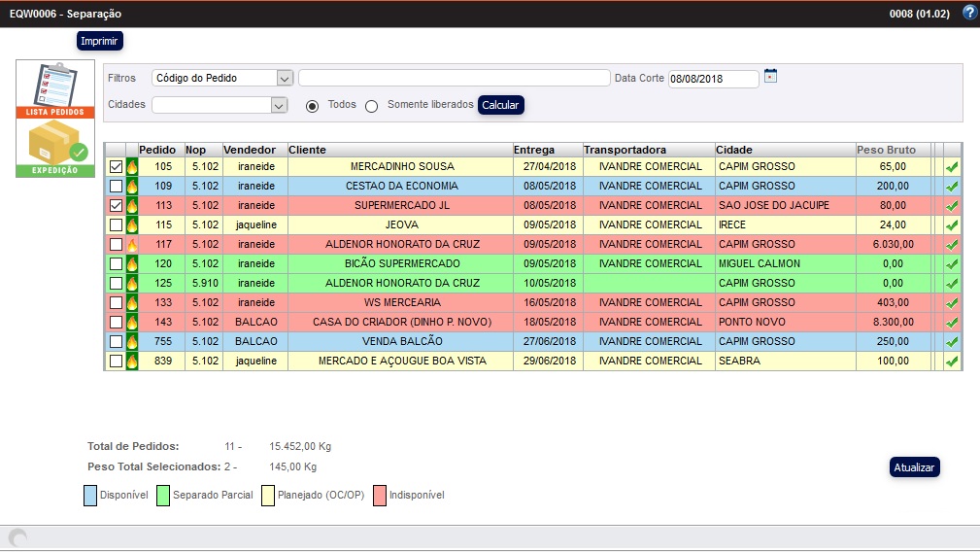
Task: Expand the Código do Pedido filter dropdown
Action: [x=284, y=79]
